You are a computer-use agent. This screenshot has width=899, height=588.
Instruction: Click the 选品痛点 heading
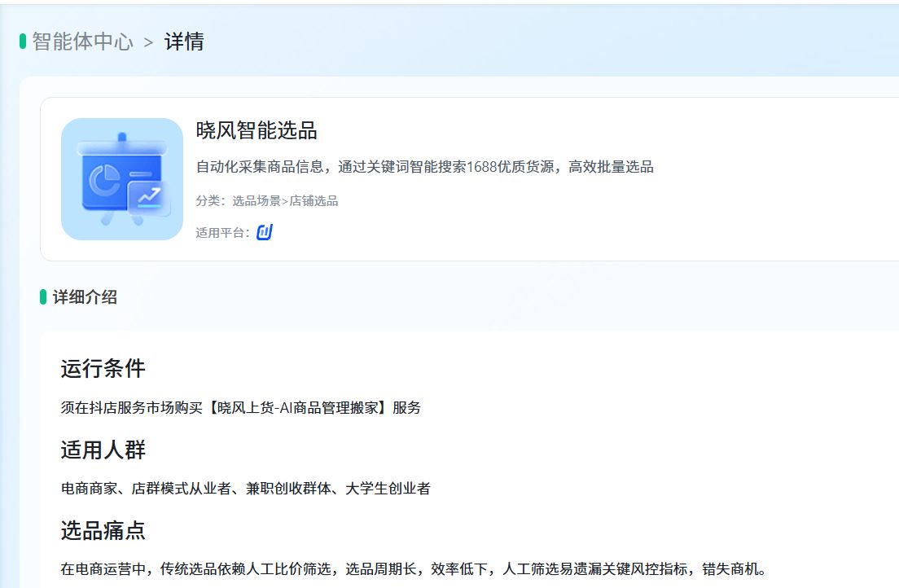[103, 531]
